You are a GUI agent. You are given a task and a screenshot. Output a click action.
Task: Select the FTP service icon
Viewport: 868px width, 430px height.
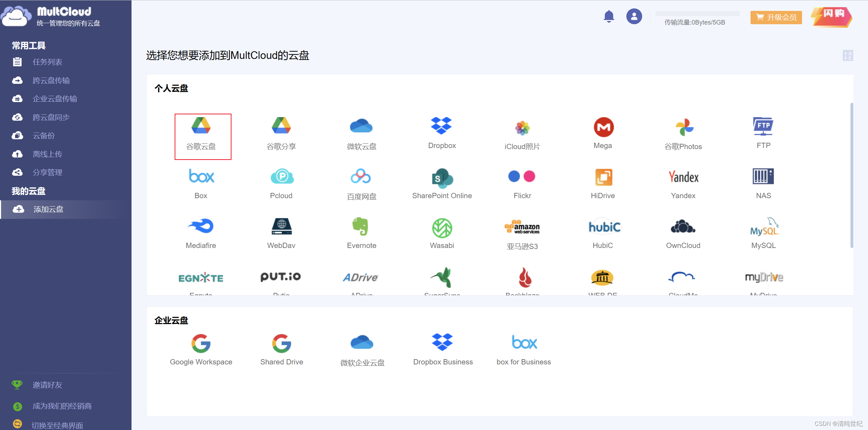[763, 127]
